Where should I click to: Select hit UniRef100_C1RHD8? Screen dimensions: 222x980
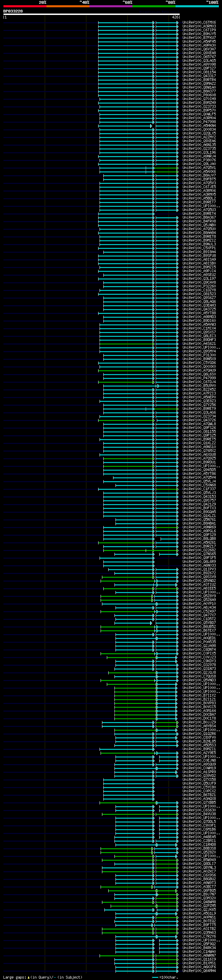tap(199, 844)
